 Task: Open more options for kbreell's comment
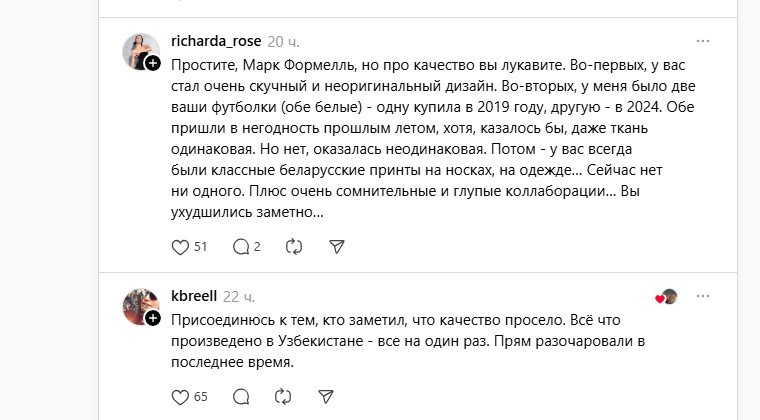[703, 296]
